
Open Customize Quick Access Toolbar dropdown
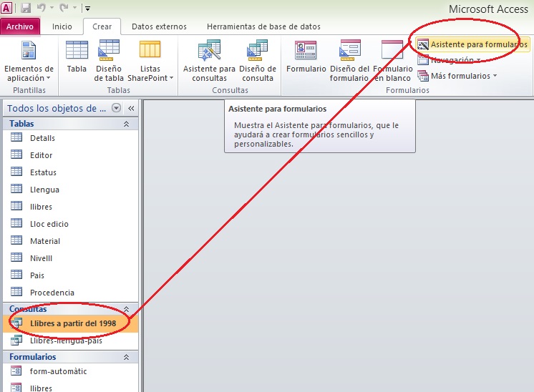tap(87, 8)
